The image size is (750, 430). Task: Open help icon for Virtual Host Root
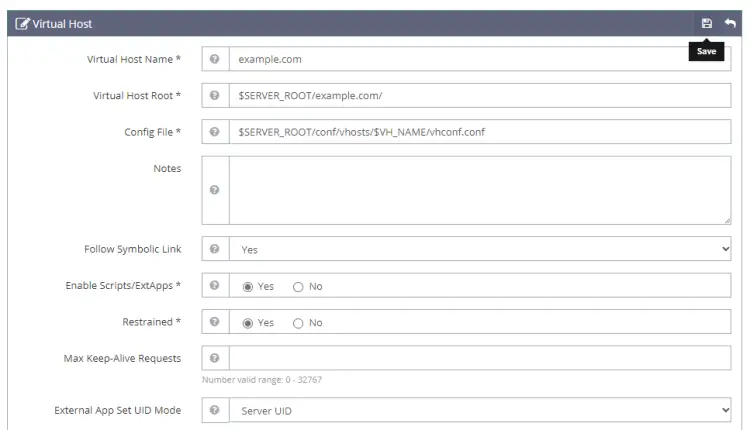tap(215, 95)
